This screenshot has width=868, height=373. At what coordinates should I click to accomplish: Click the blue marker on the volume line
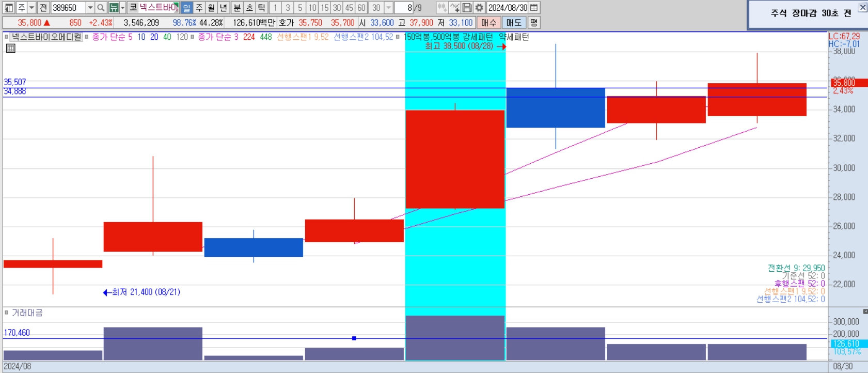click(x=354, y=338)
